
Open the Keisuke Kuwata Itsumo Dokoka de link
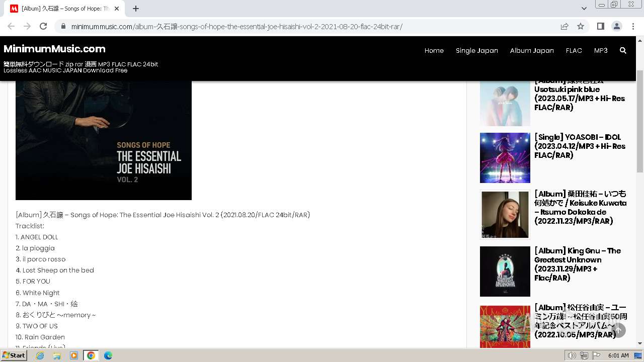pyautogui.click(x=580, y=207)
